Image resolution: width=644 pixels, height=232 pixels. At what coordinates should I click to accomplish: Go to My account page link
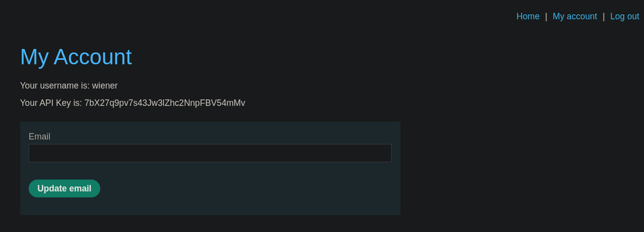[x=574, y=16]
